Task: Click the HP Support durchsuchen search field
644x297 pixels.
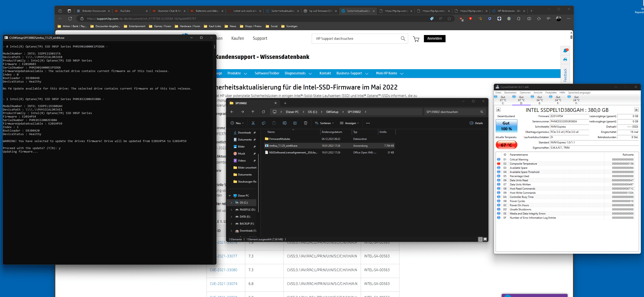Action: click(x=357, y=39)
